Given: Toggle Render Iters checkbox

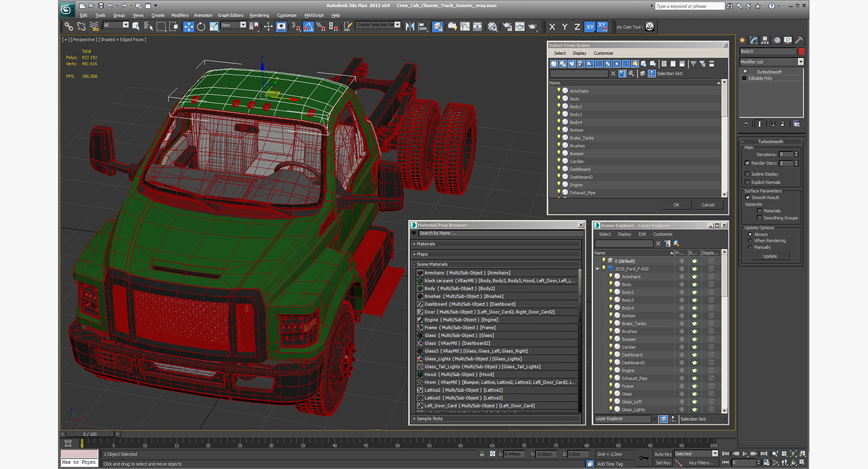Looking at the screenshot, I should 747,163.
